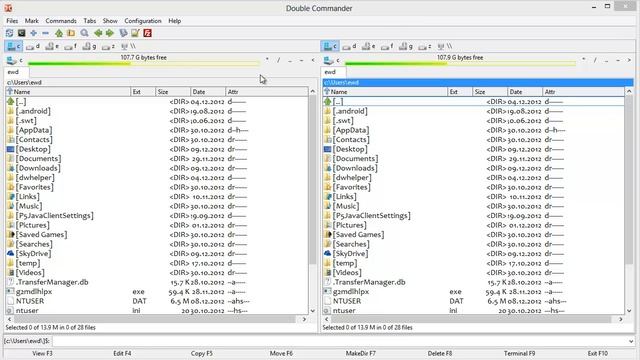Viewport: 640px width, 360px height.
Task: Click the blue minus unselect-group toolbar icon
Action: click(x=45, y=33)
